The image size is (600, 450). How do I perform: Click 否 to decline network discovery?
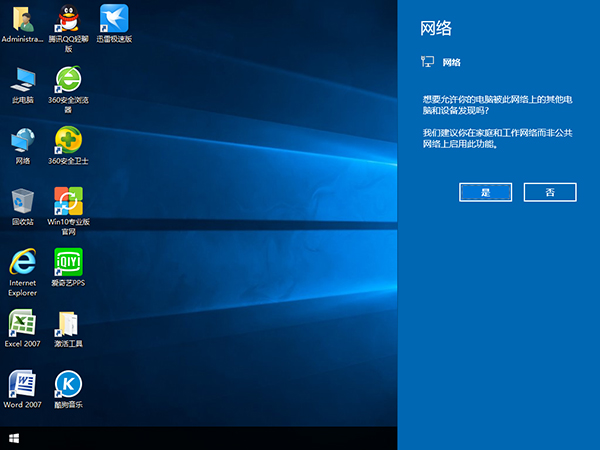pyautogui.click(x=550, y=192)
